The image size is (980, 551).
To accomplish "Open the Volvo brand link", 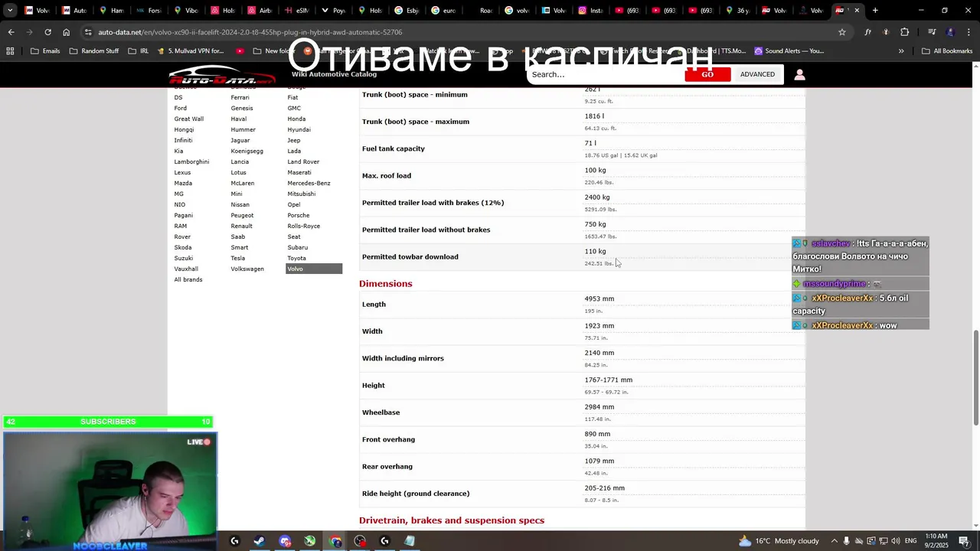I will pyautogui.click(x=314, y=269).
